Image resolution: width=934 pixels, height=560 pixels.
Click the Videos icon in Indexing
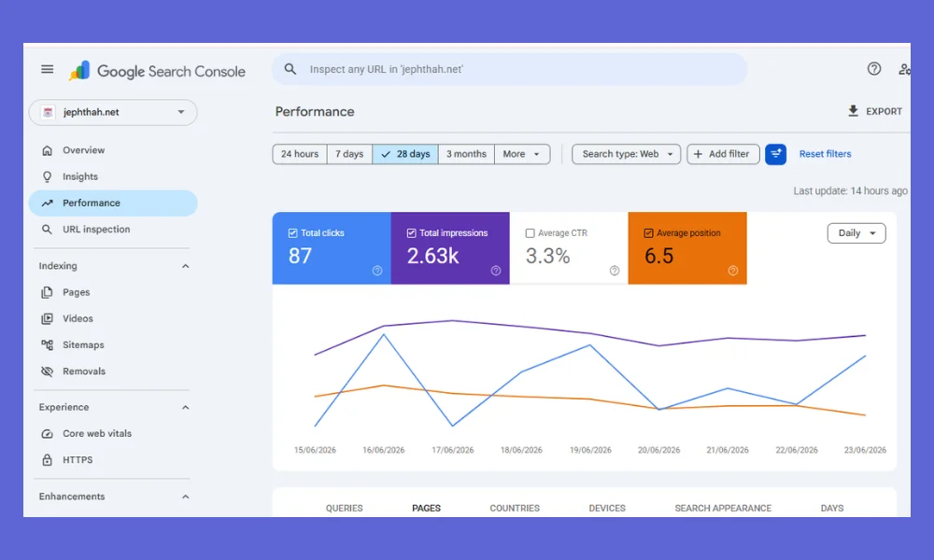(x=47, y=318)
